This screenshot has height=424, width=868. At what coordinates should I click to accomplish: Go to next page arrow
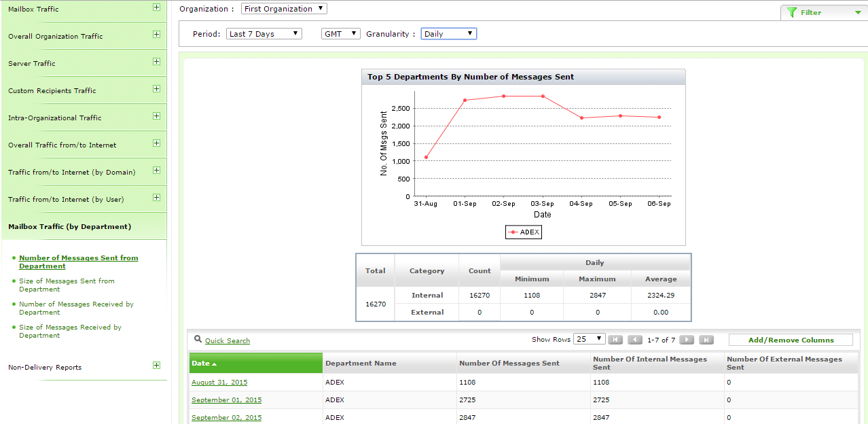[x=687, y=340]
